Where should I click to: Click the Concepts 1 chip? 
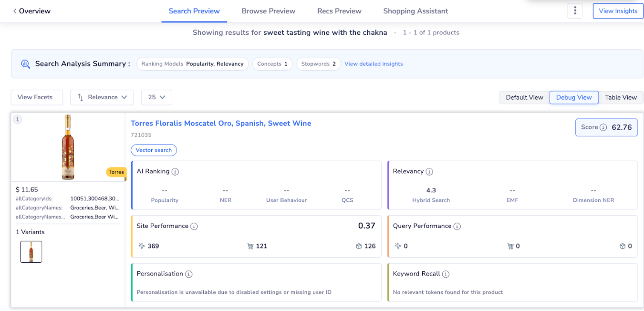click(272, 64)
